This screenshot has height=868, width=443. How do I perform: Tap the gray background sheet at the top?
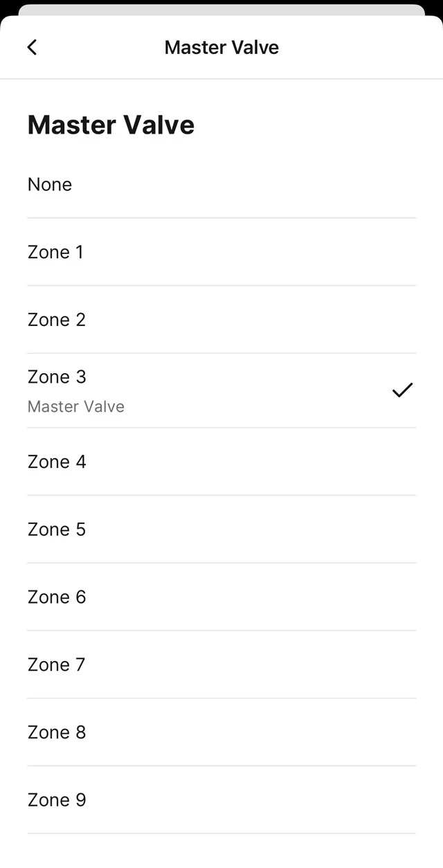click(221, 10)
